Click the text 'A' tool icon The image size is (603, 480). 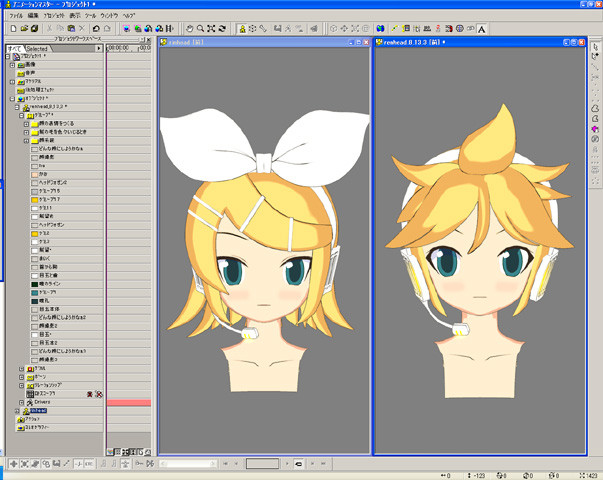pyautogui.click(x=481, y=29)
